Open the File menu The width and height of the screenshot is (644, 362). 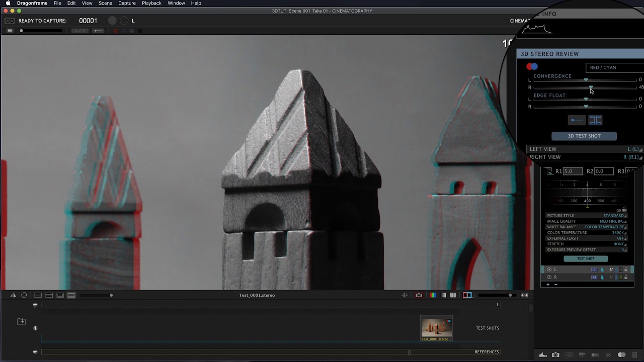point(57,3)
